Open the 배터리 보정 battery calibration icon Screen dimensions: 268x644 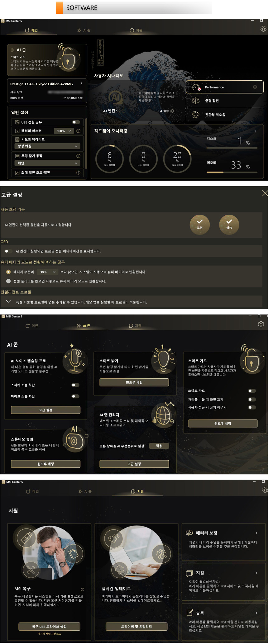pyautogui.click(x=189, y=533)
